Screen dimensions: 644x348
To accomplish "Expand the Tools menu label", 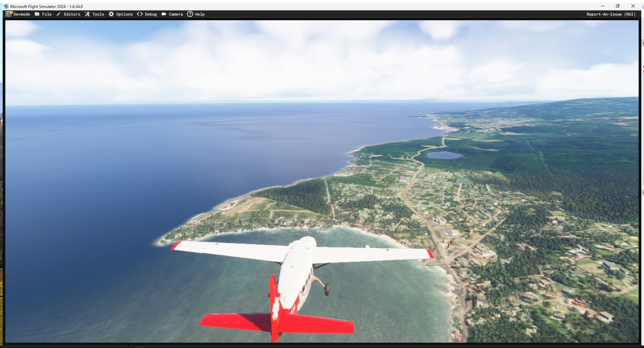I will pyautogui.click(x=98, y=14).
